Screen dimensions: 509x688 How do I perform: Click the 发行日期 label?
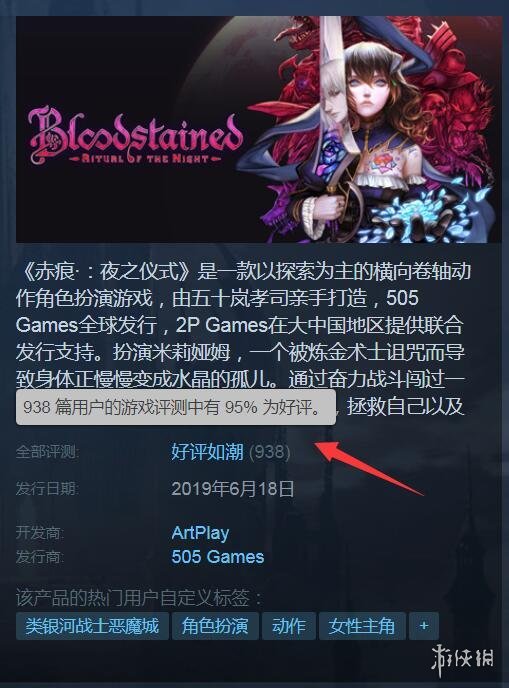pos(47,489)
